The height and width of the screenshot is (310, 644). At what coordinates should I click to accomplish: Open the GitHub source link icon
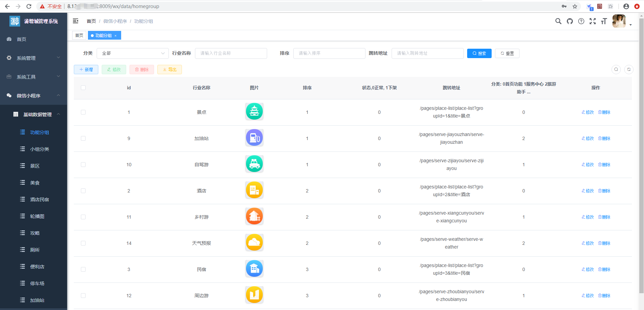pyautogui.click(x=569, y=21)
